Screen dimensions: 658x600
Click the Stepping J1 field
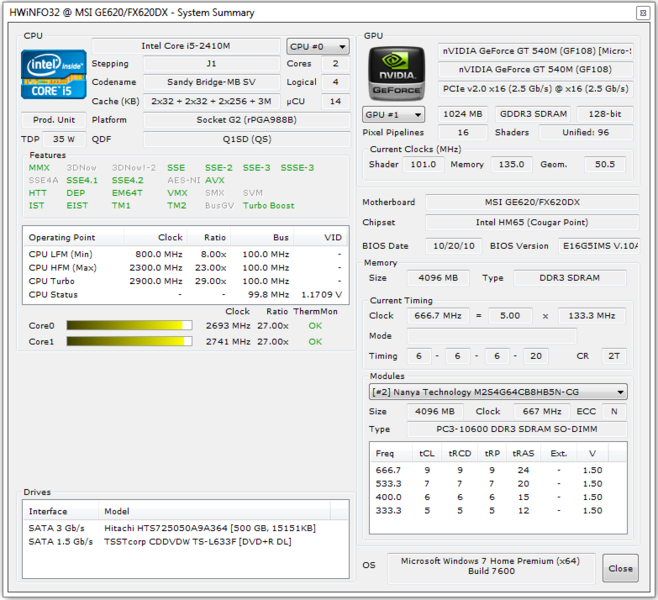212,64
